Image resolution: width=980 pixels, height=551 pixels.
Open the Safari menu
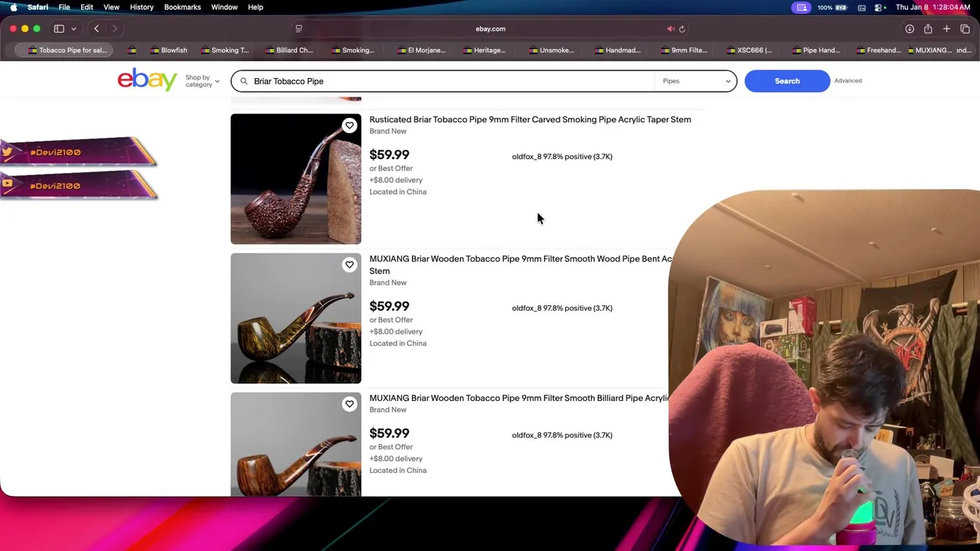tap(38, 7)
